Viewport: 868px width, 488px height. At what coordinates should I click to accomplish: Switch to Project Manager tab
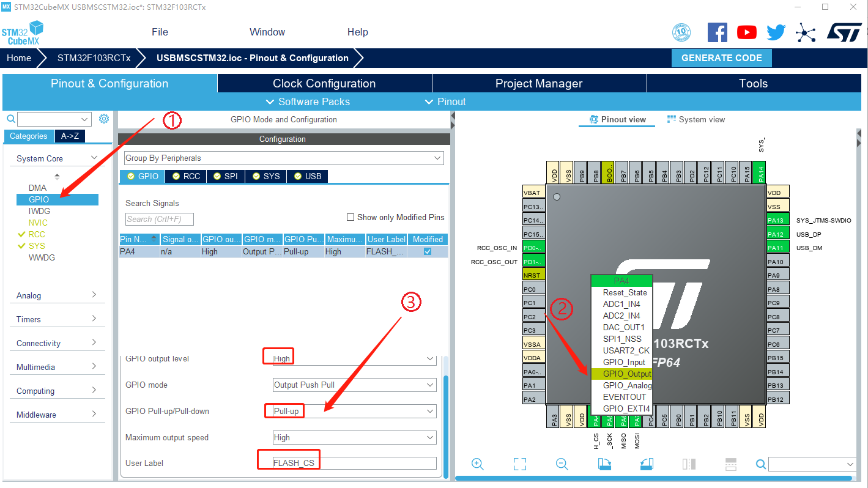click(x=539, y=84)
